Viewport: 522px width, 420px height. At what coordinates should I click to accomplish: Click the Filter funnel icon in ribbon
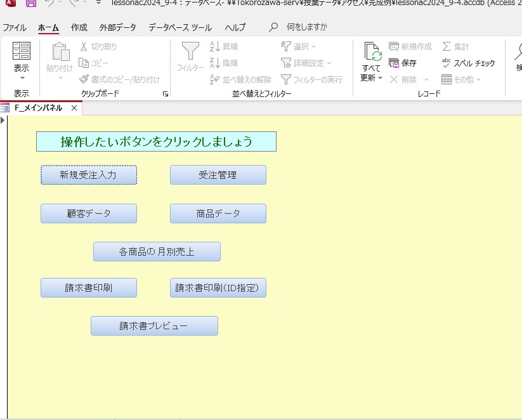click(190, 52)
